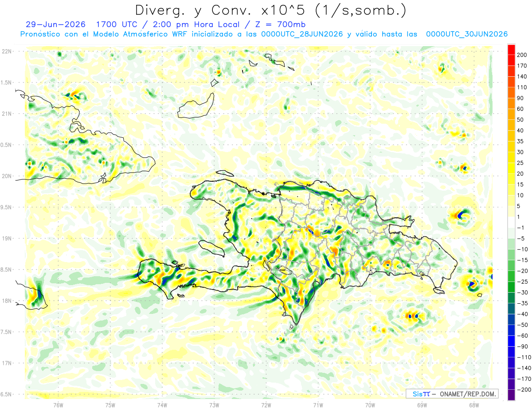532x411 pixels.
Task: Click the positive 35 colorbar label
Action: click(x=521, y=141)
